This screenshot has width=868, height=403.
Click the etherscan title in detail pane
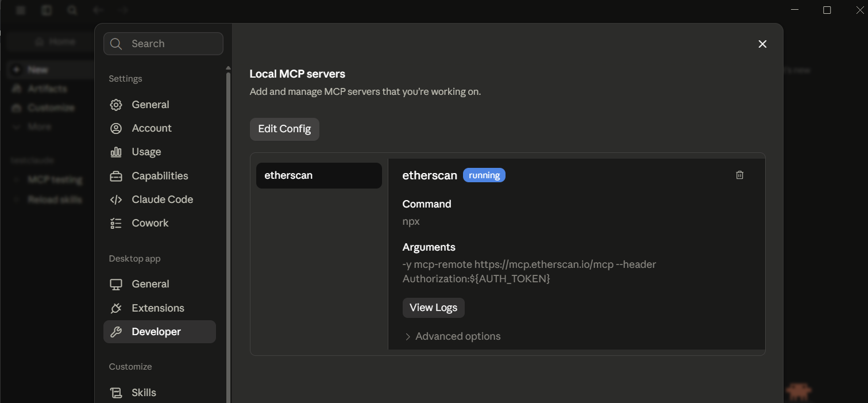(x=430, y=175)
